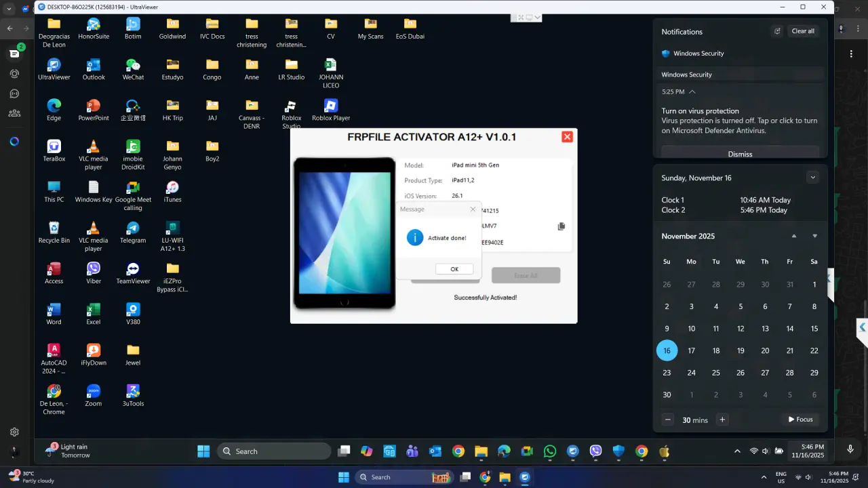Open the Light rain weather widget
Image resolution: width=868 pixels, height=488 pixels.
click(x=66, y=451)
